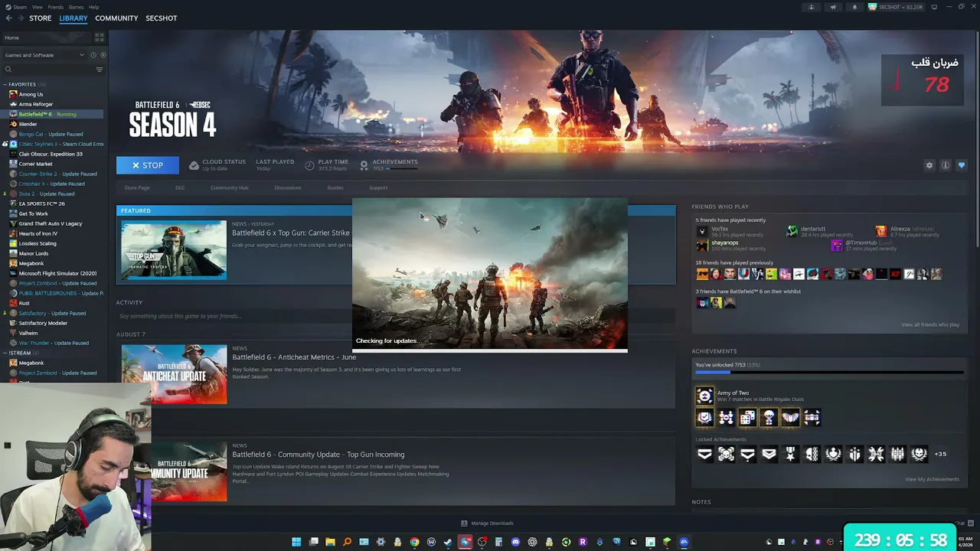
Task: Open Battlefield 6 - Anticheat Metrics - June headline
Action: click(294, 357)
